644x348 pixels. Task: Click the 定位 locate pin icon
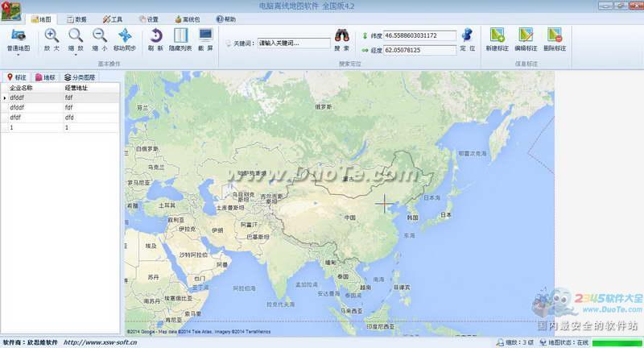467,36
